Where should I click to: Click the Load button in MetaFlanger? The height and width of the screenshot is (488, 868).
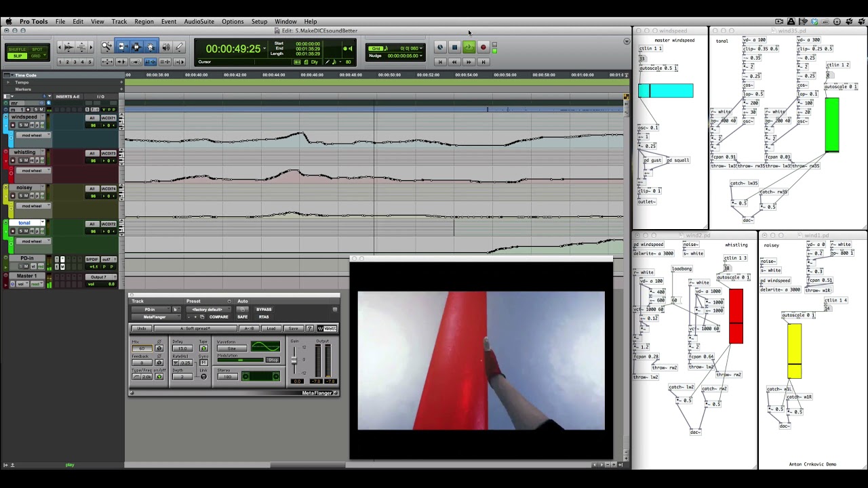[271, 329]
